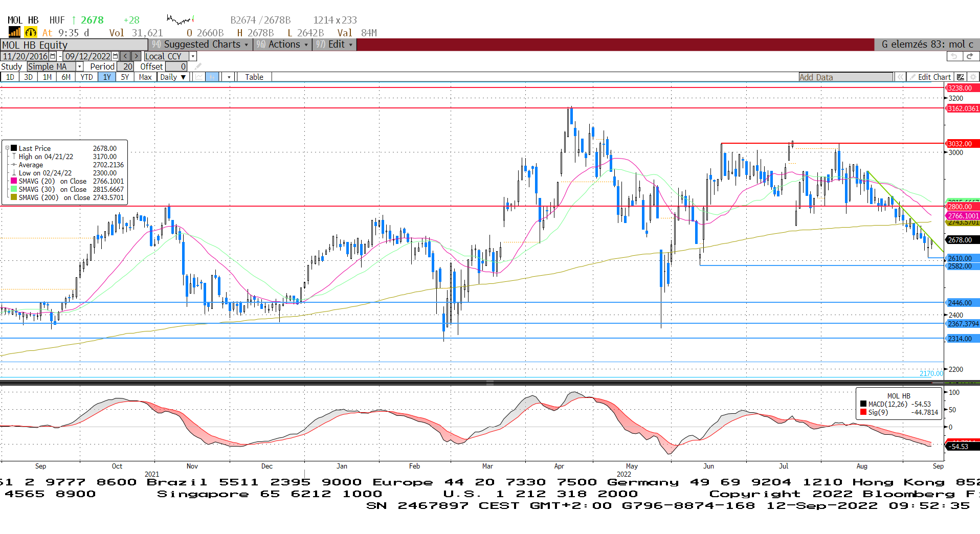The height and width of the screenshot is (534, 980).
Task: Select the 6M time range tab
Action: pyautogui.click(x=66, y=77)
